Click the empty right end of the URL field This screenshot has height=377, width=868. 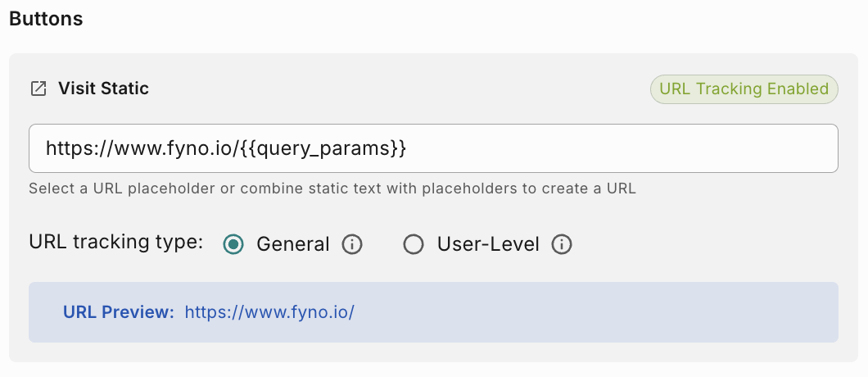(x=737, y=148)
